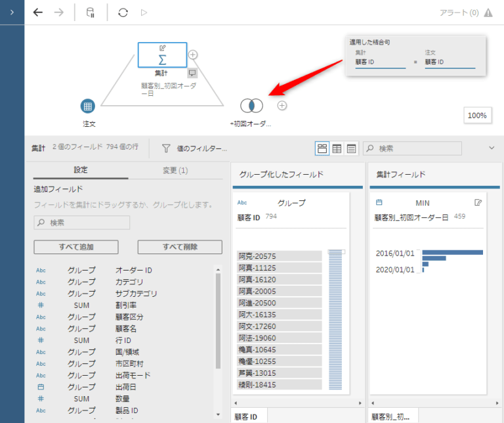Open the data source save icon
Viewport: 504px width, 423px height.
pyautogui.click(x=91, y=12)
